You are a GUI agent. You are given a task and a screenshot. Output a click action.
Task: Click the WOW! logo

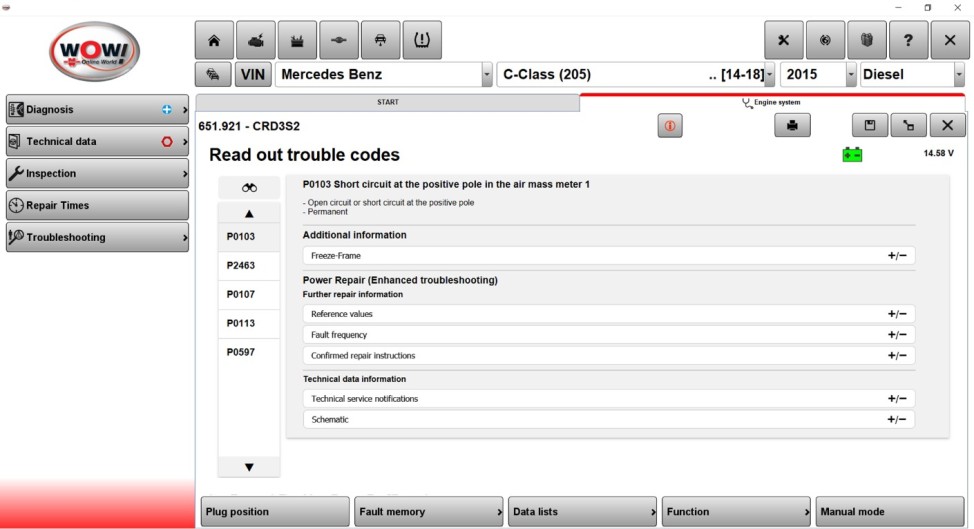click(x=95, y=52)
